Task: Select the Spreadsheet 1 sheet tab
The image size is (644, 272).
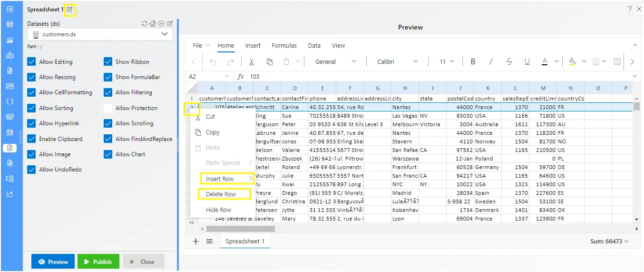Action: [245, 242]
